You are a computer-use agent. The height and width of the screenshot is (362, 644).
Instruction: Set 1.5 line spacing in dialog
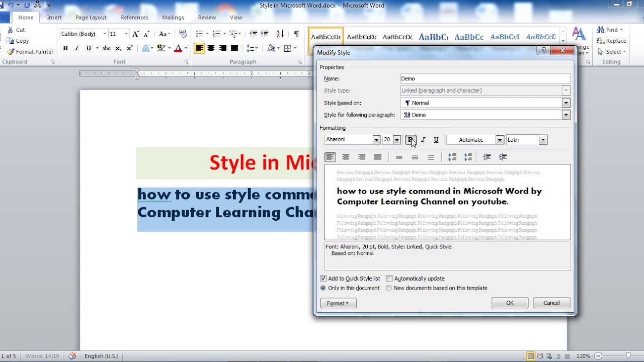point(415,157)
